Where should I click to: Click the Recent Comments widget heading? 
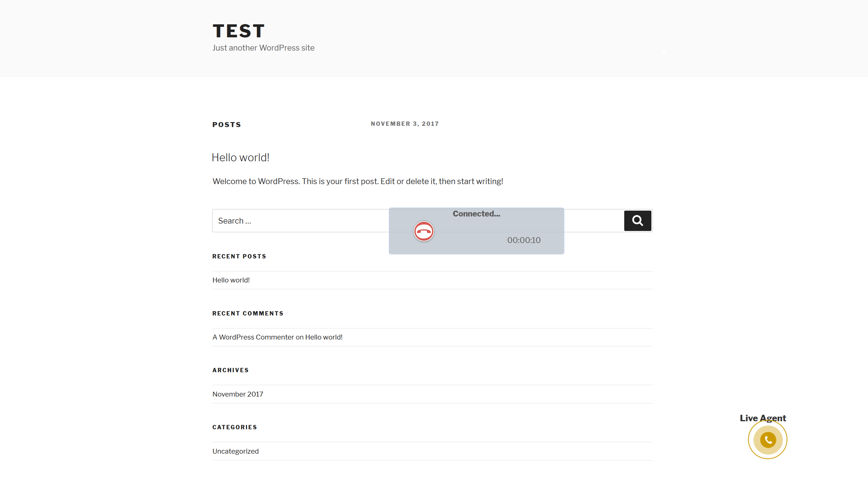(x=248, y=313)
